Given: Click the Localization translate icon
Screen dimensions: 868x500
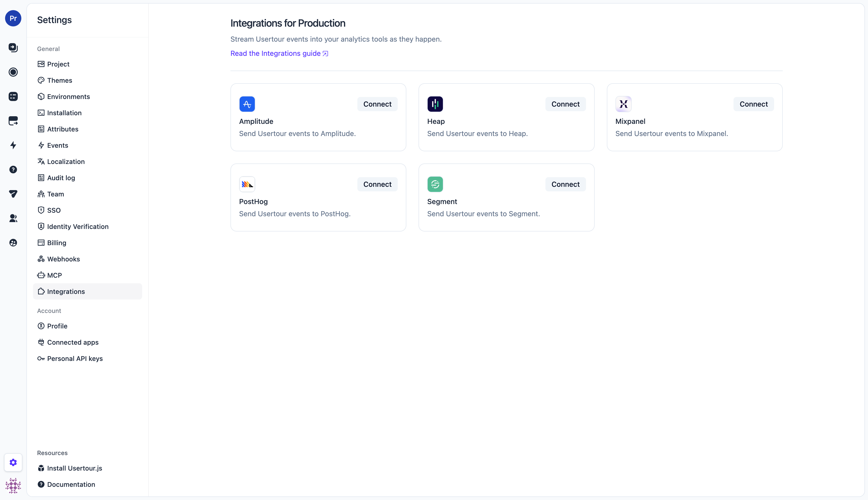Looking at the screenshot, I should (41, 161).
